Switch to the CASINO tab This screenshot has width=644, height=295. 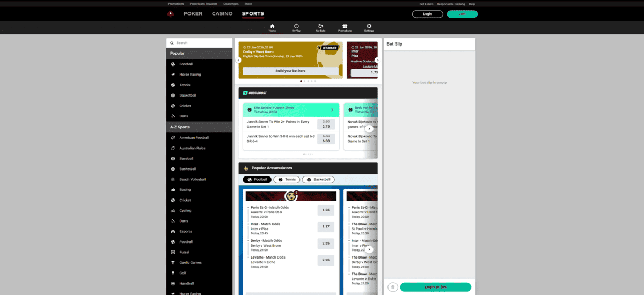pyautogui.click(x=222, y=14)
